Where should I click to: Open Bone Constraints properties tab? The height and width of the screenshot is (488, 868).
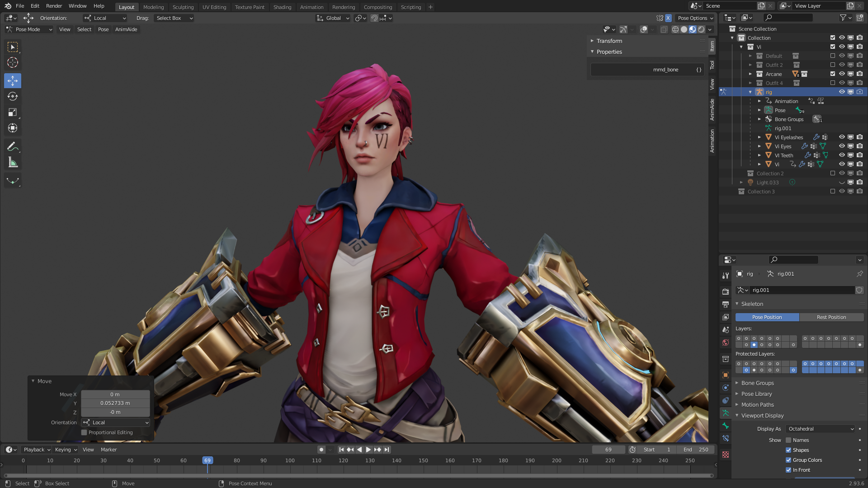[x=726, y=438]
